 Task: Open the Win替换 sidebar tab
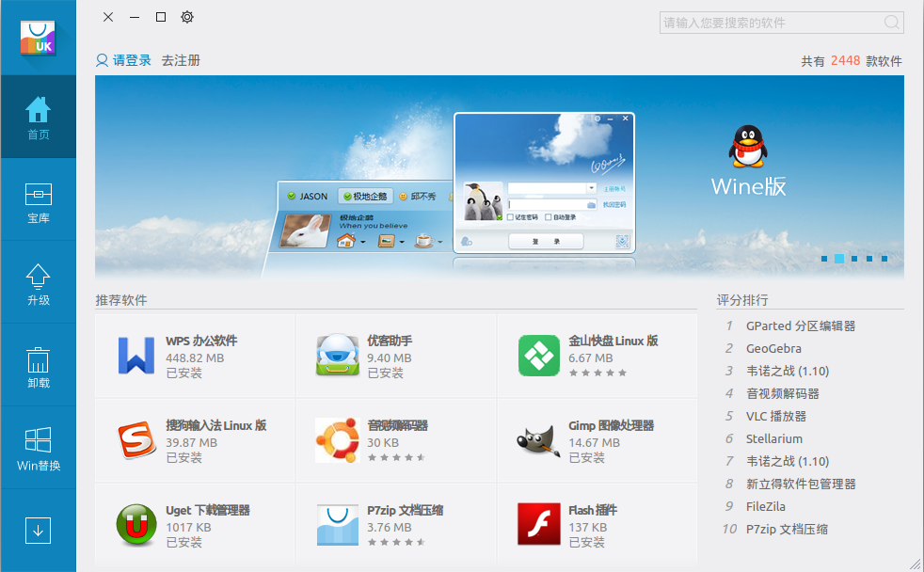[x=39, y=449]
